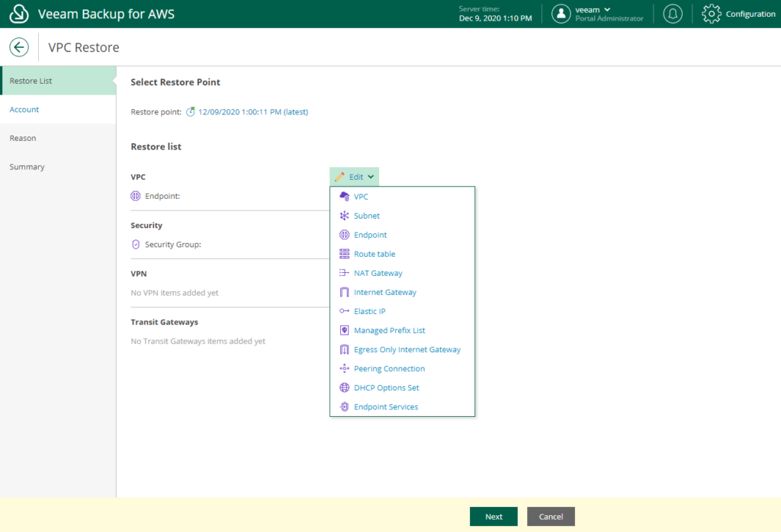Viewport: 781px width, 532px height.
Task: Click the Subnet icon in dropdown
Action: [344, 216]
